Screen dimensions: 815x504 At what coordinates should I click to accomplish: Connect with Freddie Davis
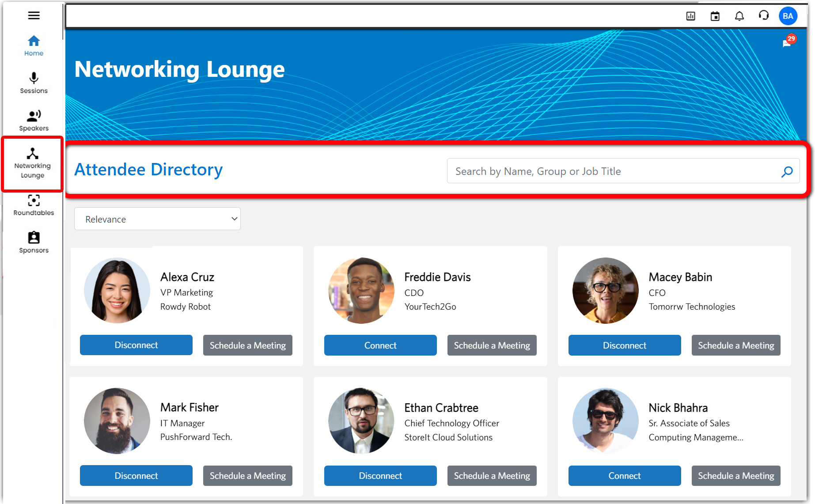[380, 345]
